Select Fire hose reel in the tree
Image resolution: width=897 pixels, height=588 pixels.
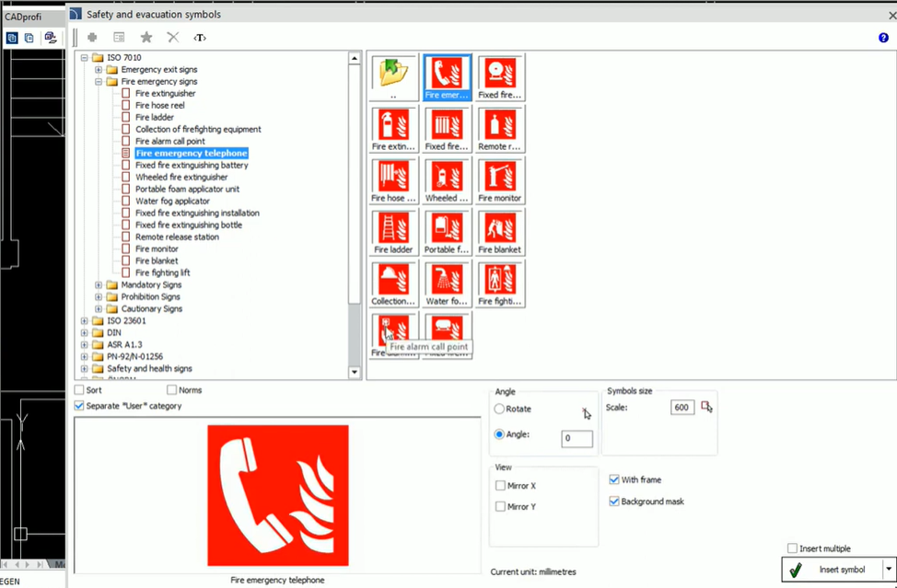[160, 105]
